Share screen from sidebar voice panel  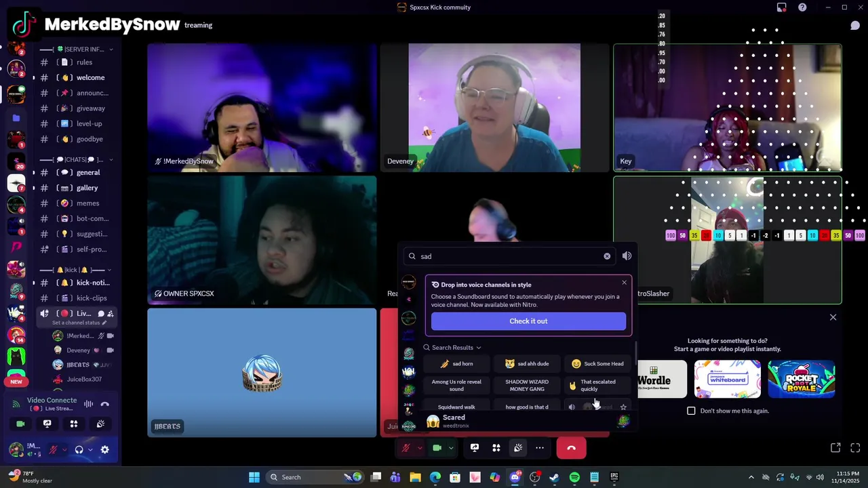click(47, 424)
